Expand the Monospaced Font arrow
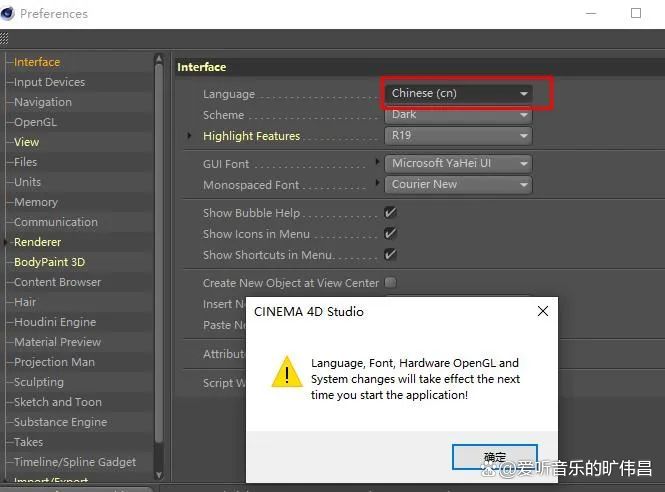 [x=377, y=182]
